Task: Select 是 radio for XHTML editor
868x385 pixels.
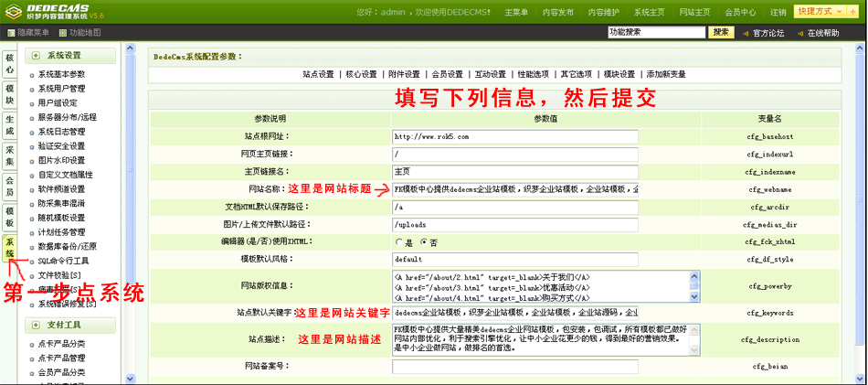Action: tap(398, 241)
